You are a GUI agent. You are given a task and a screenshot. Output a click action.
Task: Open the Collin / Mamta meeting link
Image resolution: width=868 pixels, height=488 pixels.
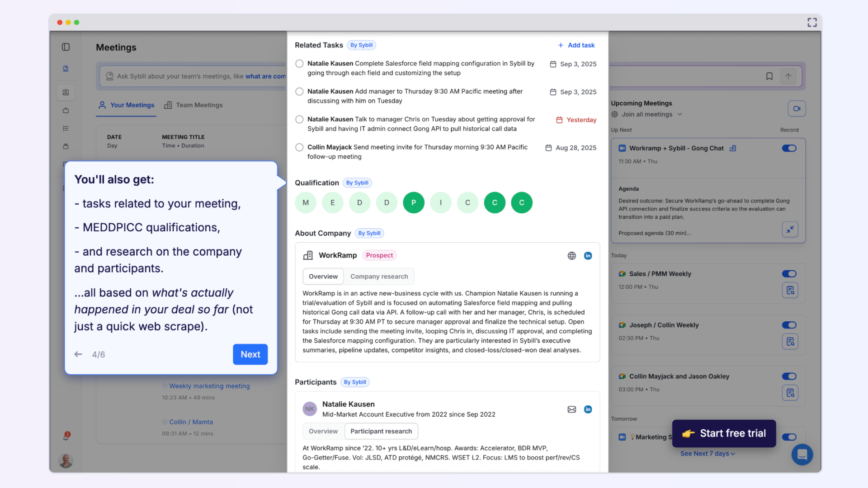coord(191,422)
